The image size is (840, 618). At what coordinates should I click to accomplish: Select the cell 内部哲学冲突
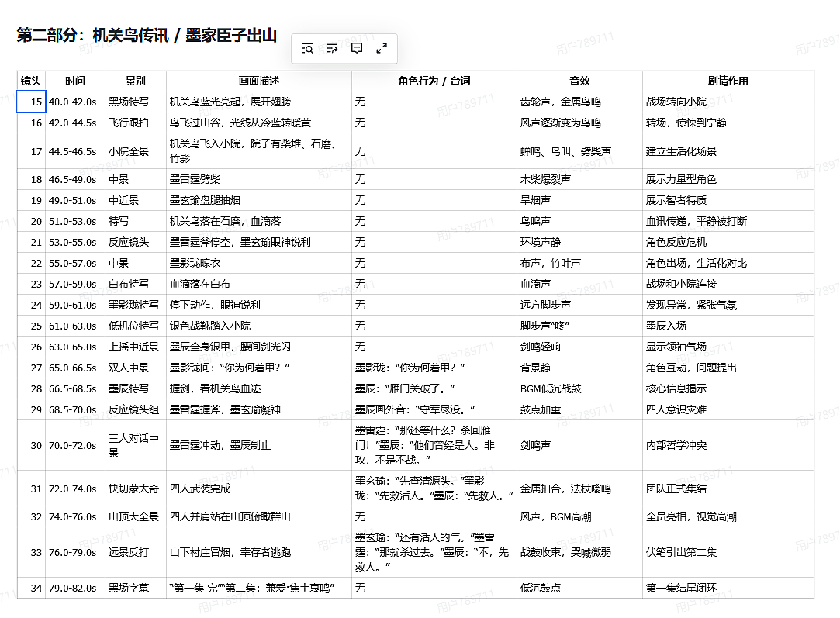point(728,445)
